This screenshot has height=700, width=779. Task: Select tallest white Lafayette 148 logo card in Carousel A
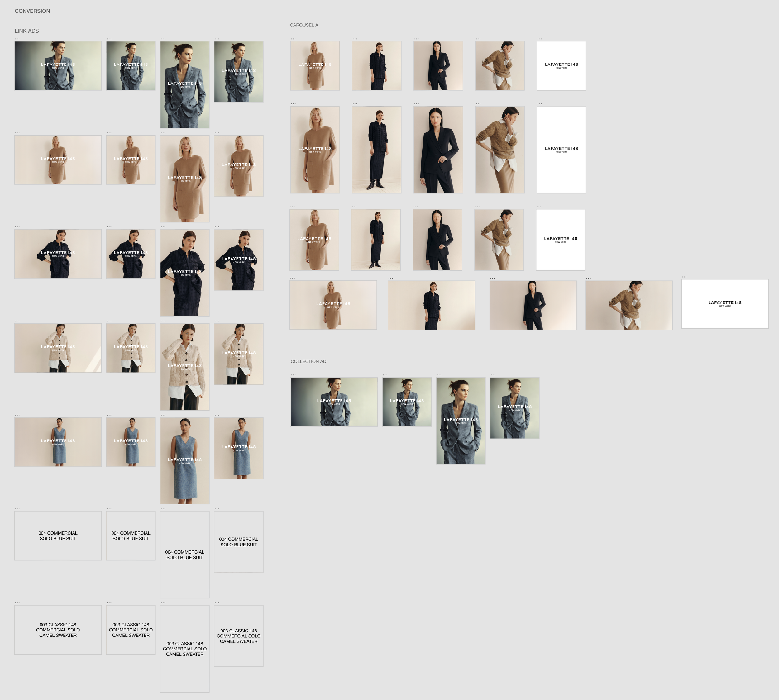(561, 150)
